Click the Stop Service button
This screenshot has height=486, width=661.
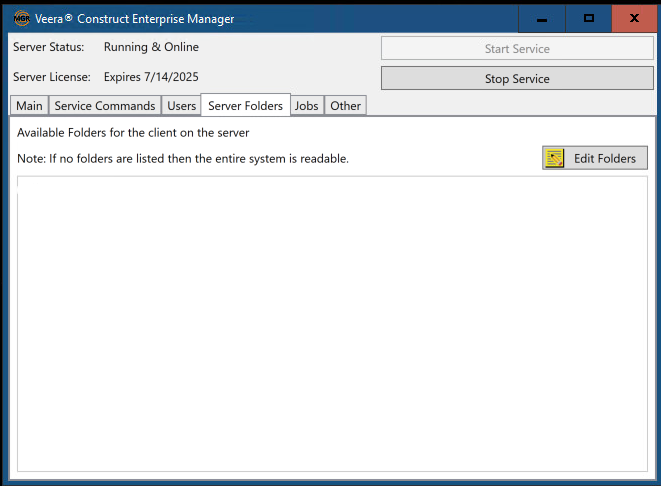tap(517, 78)
